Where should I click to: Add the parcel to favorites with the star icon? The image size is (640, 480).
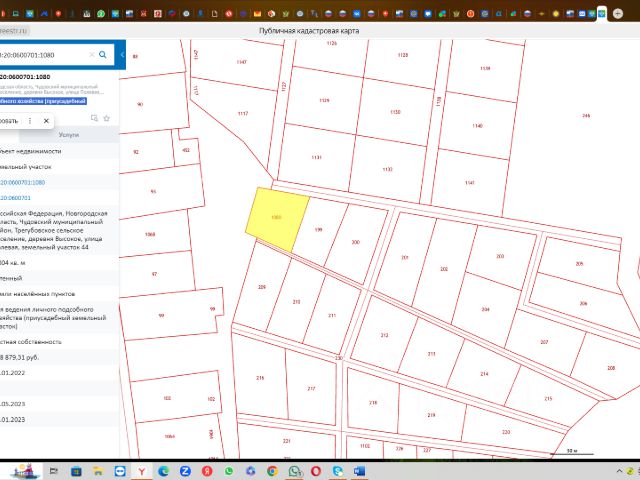point(107,118)
